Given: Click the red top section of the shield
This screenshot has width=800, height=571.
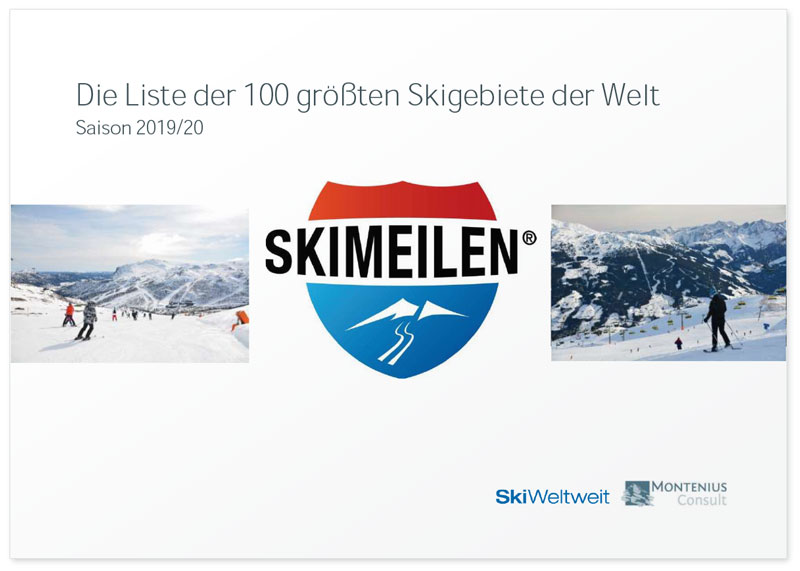Looking at the screenshot, I should (402, 201).
